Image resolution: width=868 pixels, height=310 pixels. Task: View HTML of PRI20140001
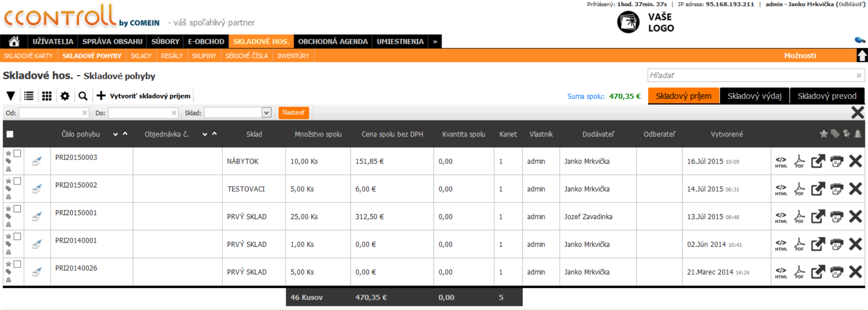[781, 244]
